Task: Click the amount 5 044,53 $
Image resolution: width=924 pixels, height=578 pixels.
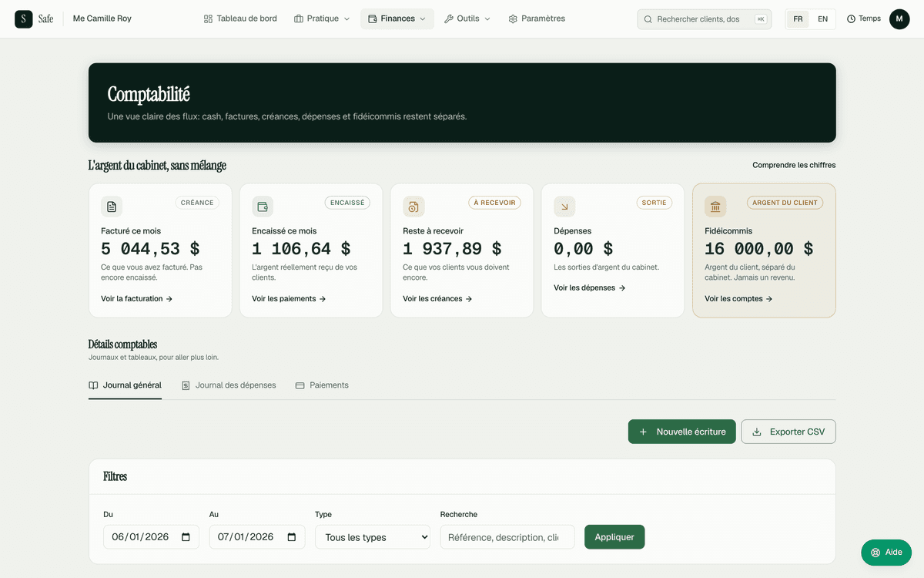Action: (x=150, y=249)
